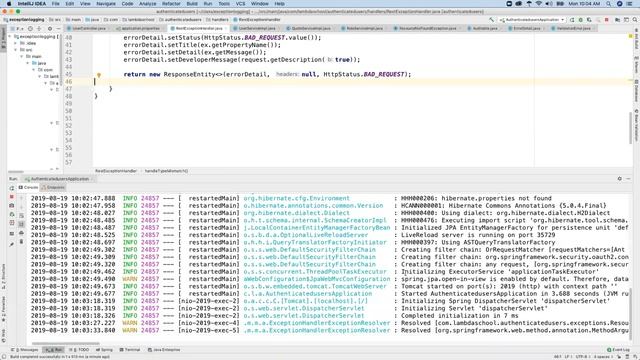Click the Debug bug icon in the top toolbar
This screenshot has height=360, width=640.
[x=580, y=20]
